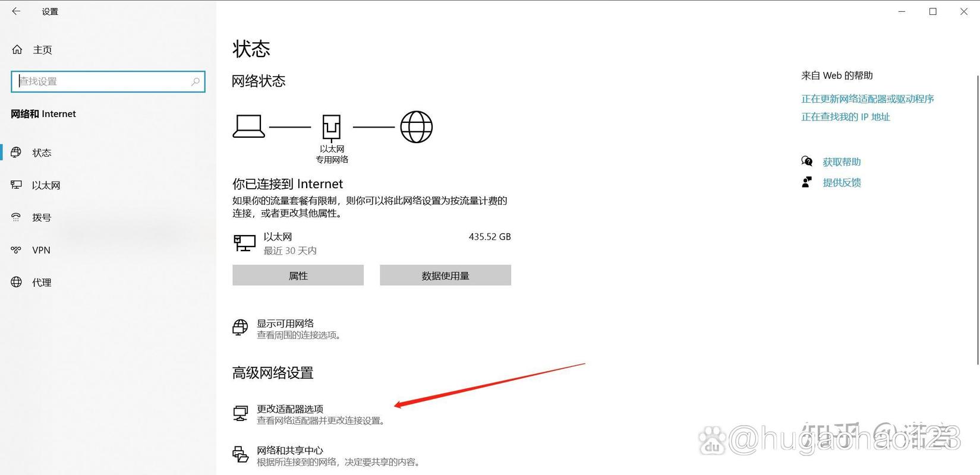Click the 以太网 adapter icon beside 435.52 GB
Viewport: 980px width, 475px height.
244,243
